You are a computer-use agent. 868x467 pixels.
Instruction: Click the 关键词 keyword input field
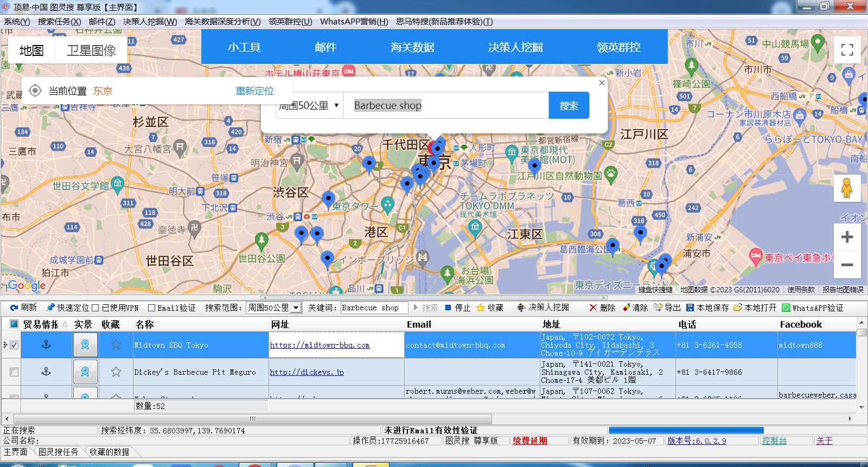coord(373,308)
